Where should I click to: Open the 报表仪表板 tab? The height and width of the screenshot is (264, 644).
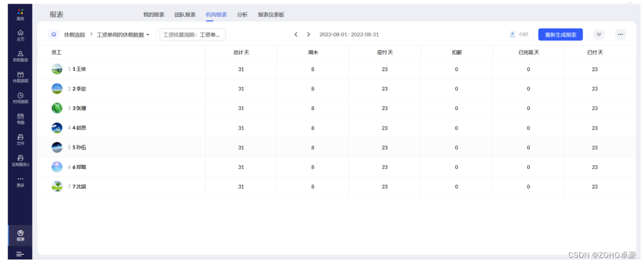(x=271, y=15)
